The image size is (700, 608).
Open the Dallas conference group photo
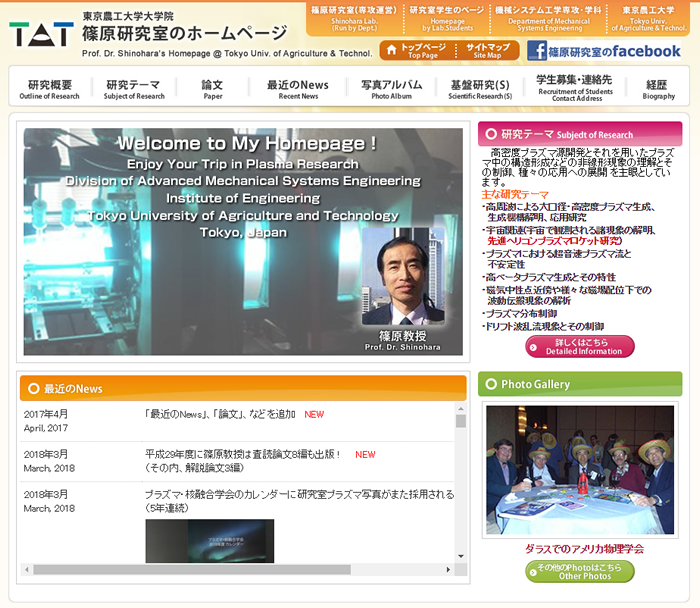click(580, 470)
